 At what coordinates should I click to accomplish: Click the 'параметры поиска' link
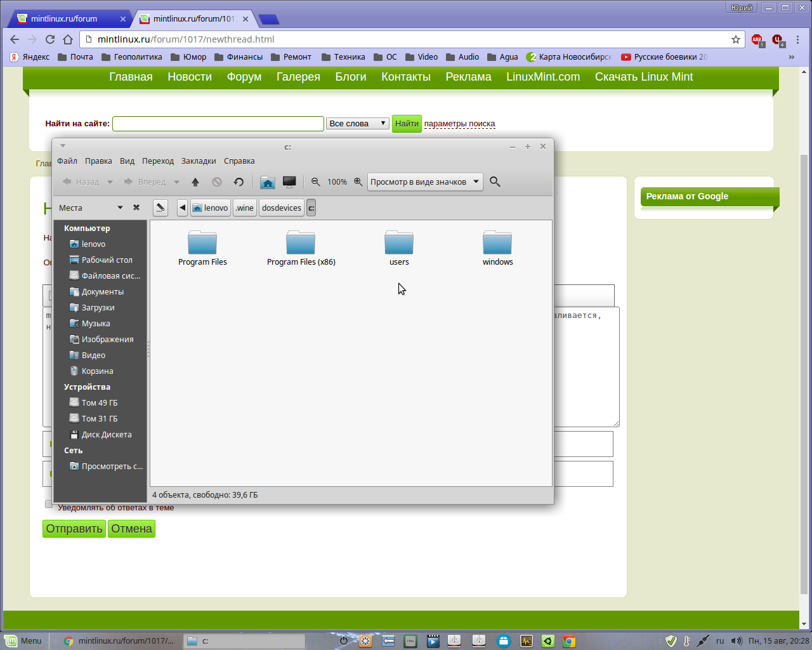coord(459,124)
